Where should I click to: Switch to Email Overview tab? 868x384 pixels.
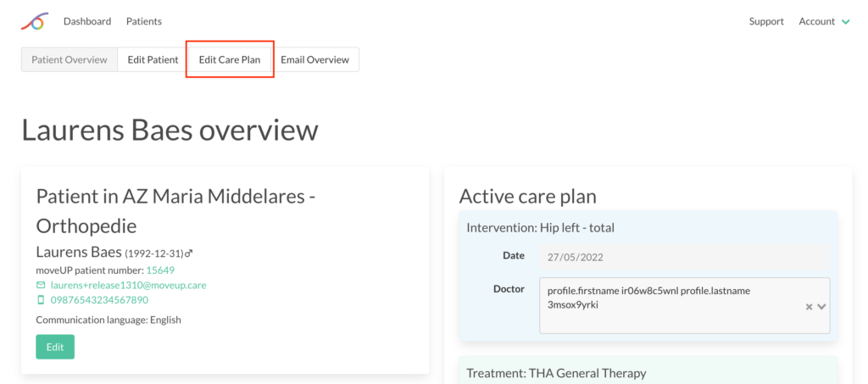(315, 59)
